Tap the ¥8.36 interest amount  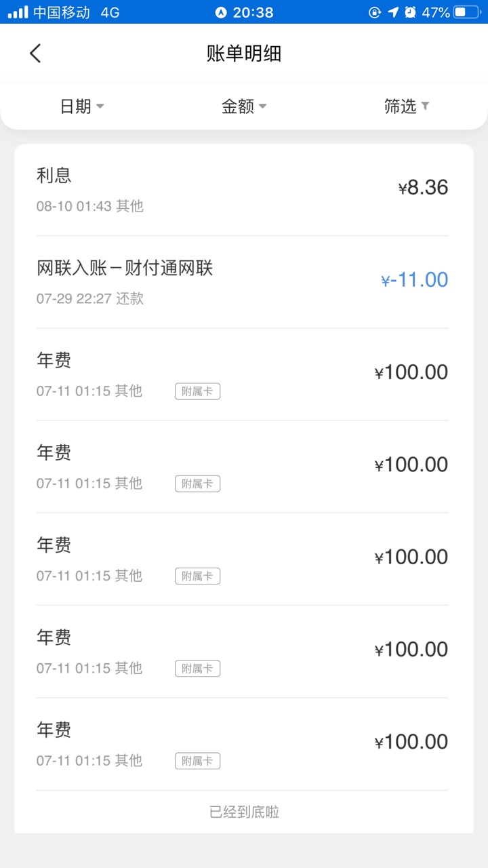point(423,188)
